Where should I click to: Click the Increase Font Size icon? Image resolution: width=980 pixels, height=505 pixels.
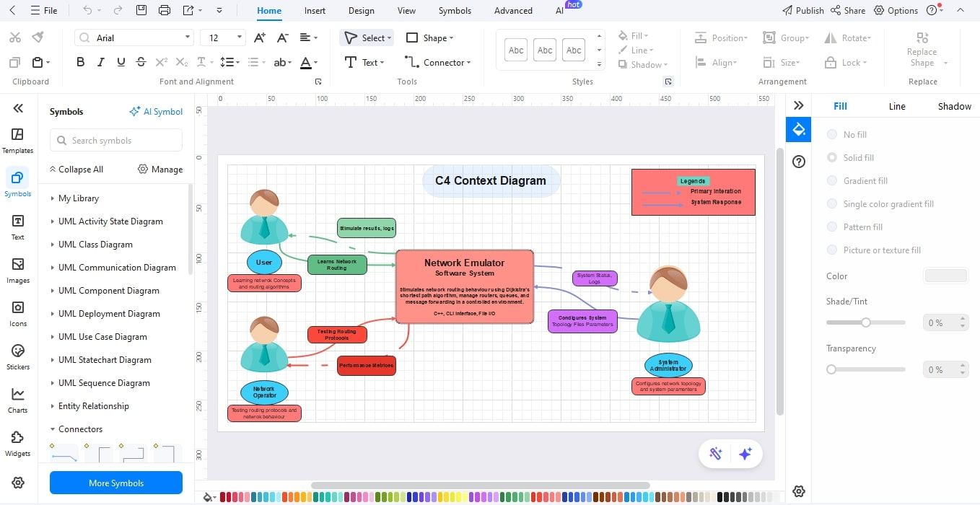(x=259, y=37)
